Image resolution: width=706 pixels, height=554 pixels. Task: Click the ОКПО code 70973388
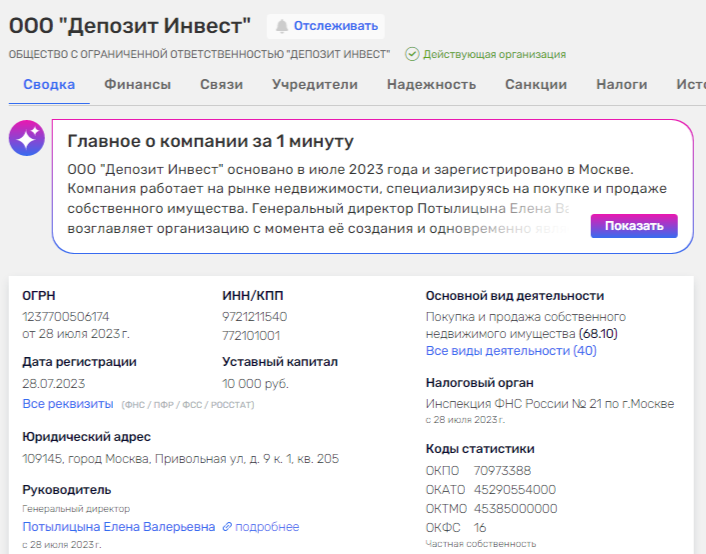[502, 471]
